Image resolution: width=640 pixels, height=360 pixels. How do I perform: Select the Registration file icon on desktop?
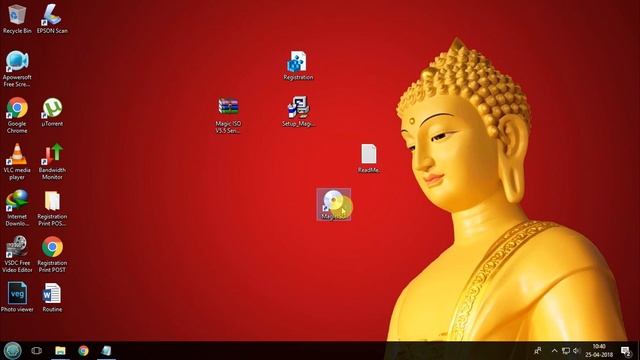tap(298, 65)
